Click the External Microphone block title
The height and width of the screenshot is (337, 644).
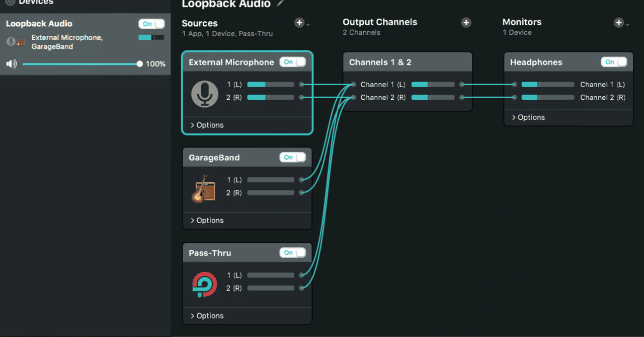[x=231, y=62]
